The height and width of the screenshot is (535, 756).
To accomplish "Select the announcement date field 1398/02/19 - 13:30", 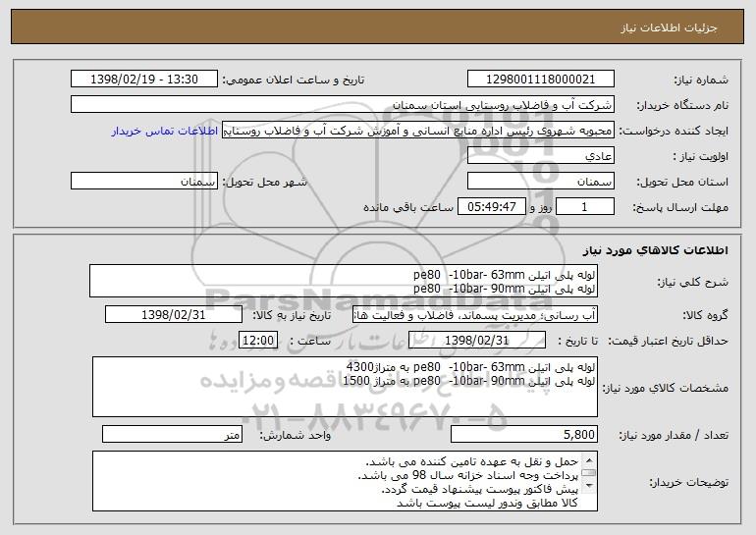I will (x=144, y=80).
